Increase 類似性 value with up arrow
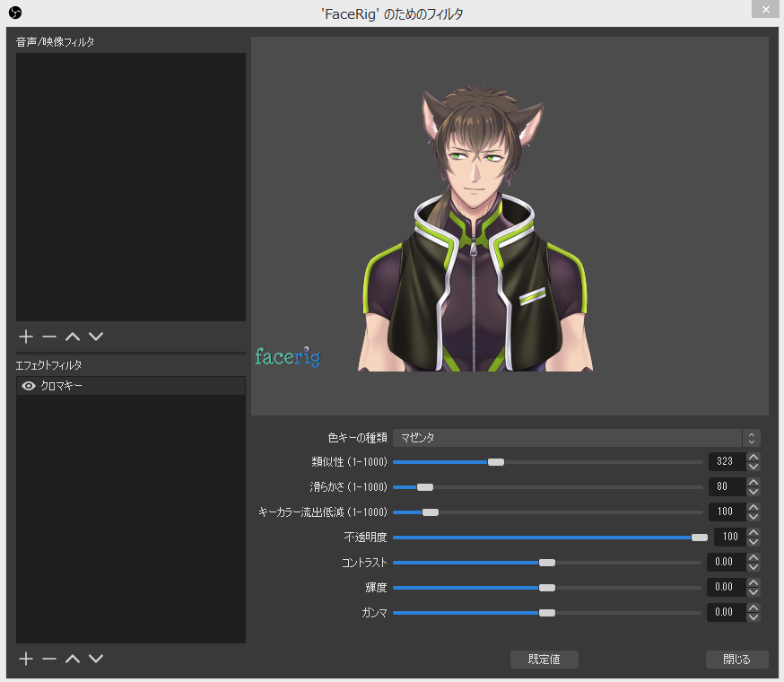784x682 pixels. click(x=754, y=457)
